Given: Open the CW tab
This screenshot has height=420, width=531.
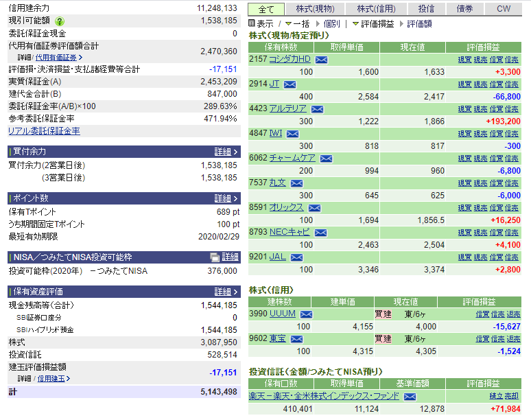Looking at the screenshot, I should pyautogui.click(x=504, y=9).
